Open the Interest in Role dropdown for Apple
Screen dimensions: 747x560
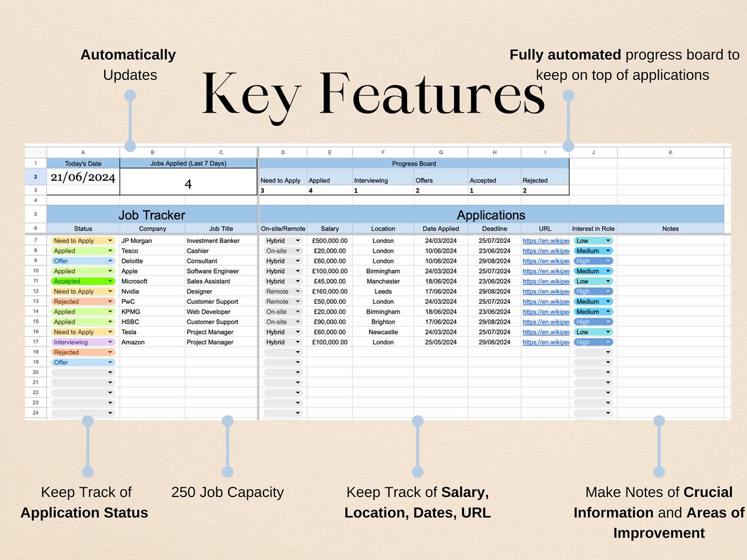coord(609,271)
